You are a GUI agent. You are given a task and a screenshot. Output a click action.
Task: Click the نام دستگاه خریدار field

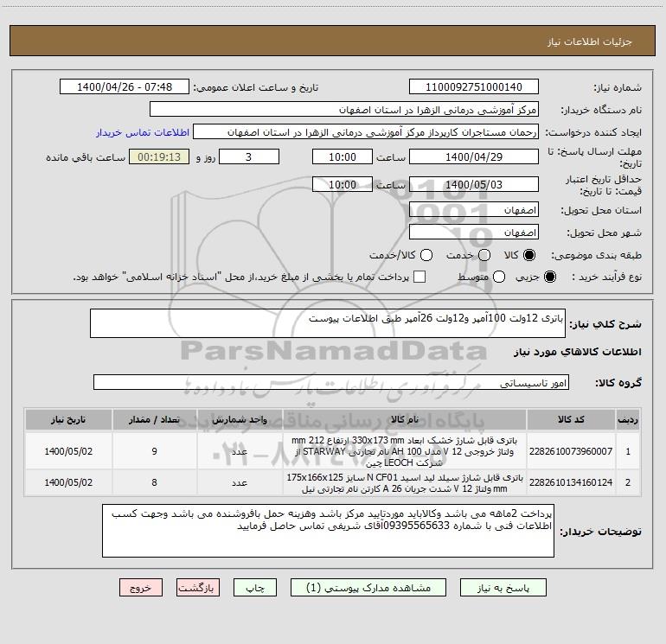[344, 109]
